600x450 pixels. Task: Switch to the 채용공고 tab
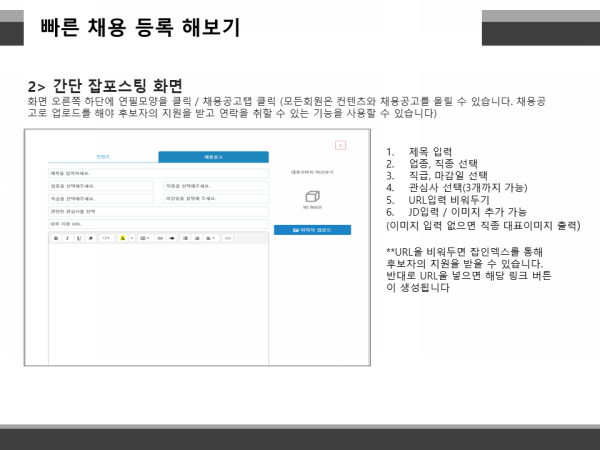213,157
